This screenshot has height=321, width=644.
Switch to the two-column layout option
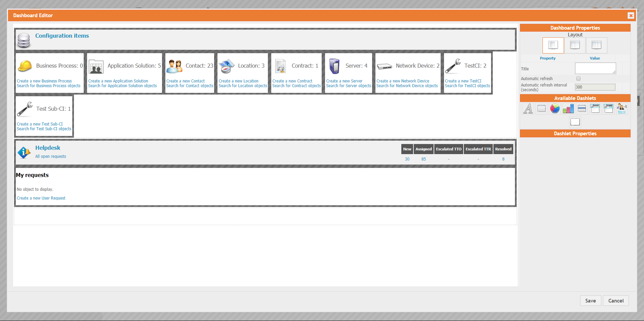[575, 45]
